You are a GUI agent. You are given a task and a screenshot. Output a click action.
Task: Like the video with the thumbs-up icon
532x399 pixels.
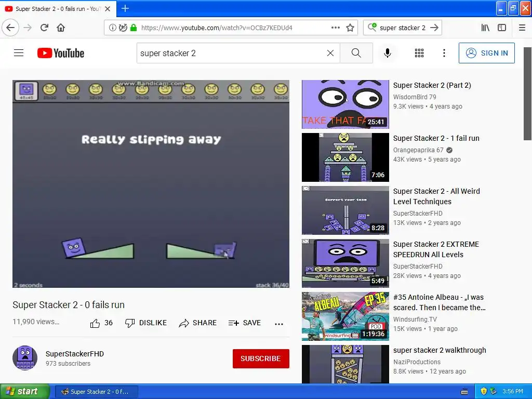click(95, 323)
